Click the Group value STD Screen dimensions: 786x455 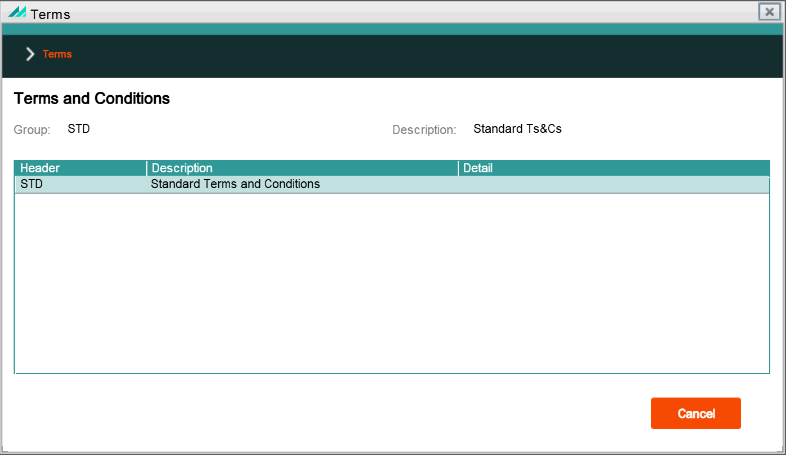(x=79, y=129)
